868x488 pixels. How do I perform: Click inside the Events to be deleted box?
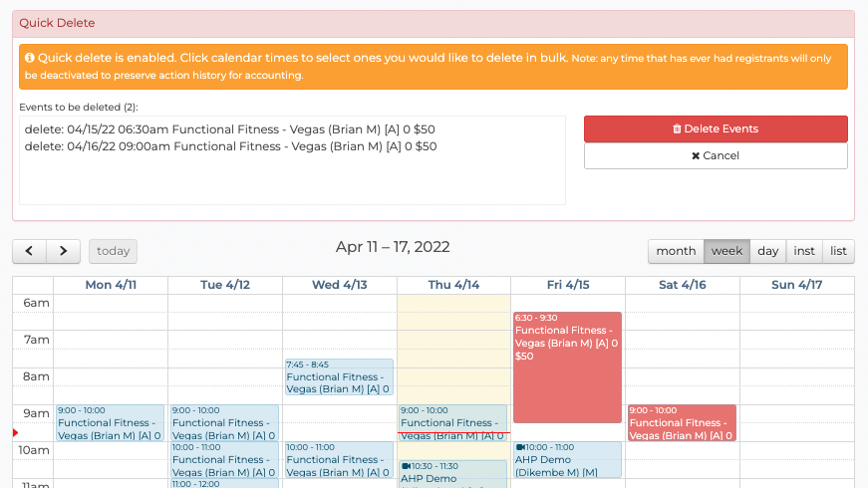tap(292, 160)
